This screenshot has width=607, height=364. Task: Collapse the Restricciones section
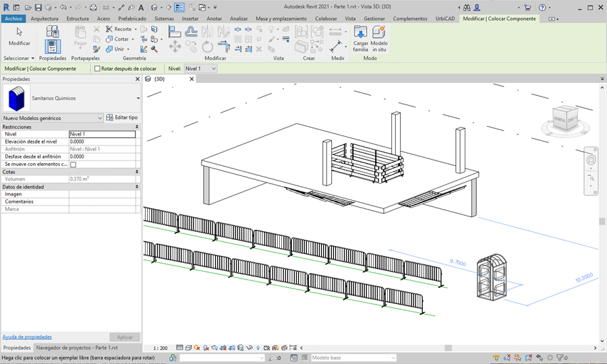137,127
